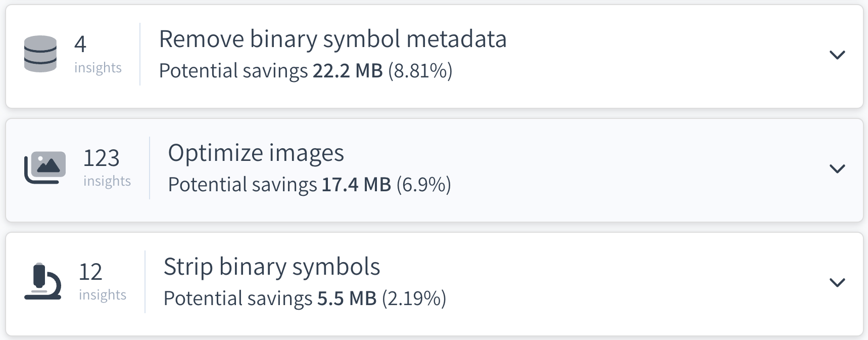Click the insights label under number 4
Screen dimensions: 868x340
(98, 68)
